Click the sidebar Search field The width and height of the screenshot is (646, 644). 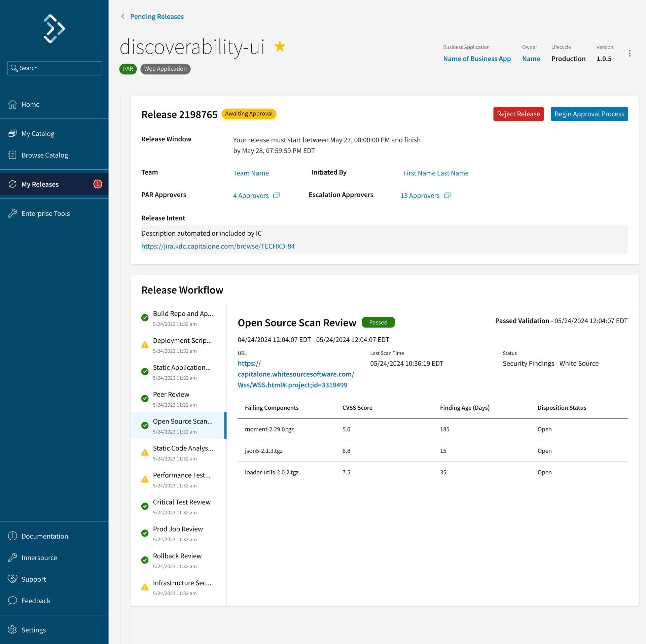click(54, 68)
